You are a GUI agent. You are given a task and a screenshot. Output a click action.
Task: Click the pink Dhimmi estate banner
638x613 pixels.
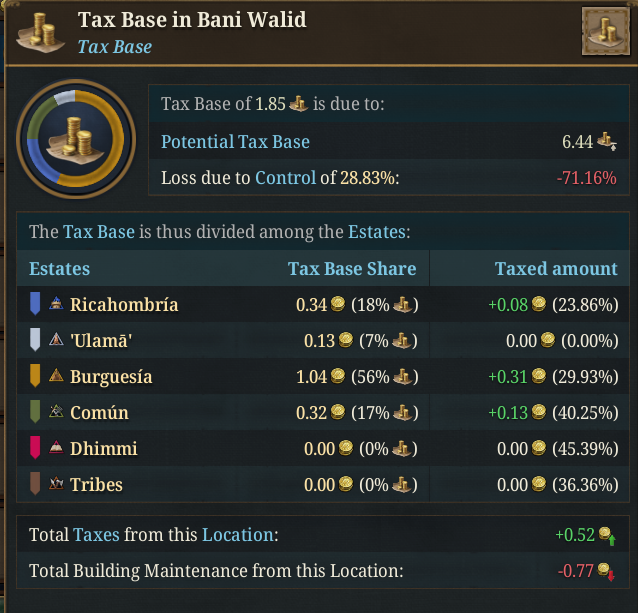tap(35, 449)
